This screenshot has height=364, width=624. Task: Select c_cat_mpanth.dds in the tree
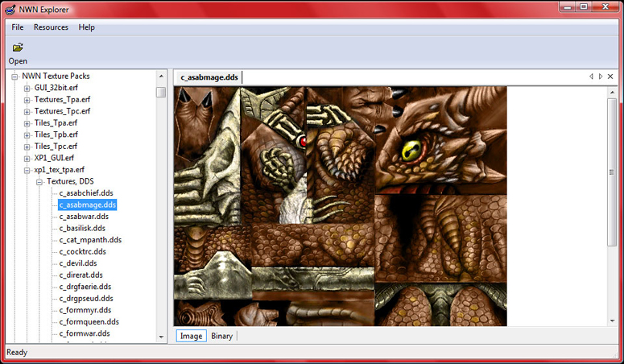click(90, 240)
